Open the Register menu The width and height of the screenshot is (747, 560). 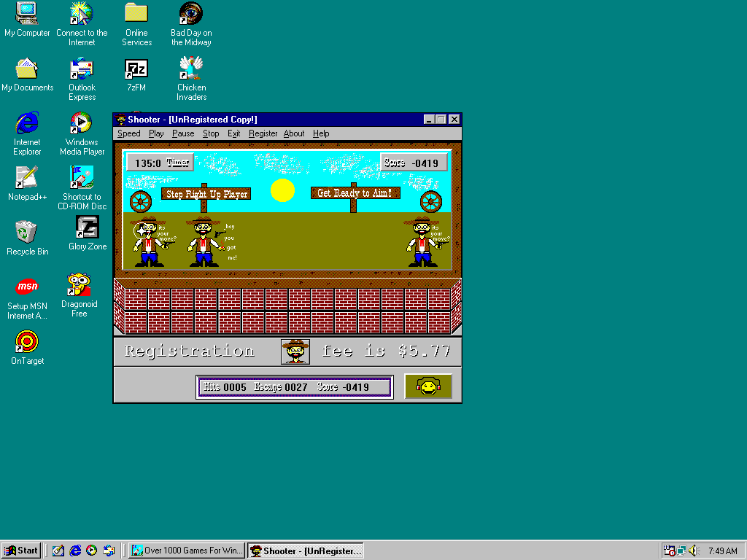coord(263,133)
